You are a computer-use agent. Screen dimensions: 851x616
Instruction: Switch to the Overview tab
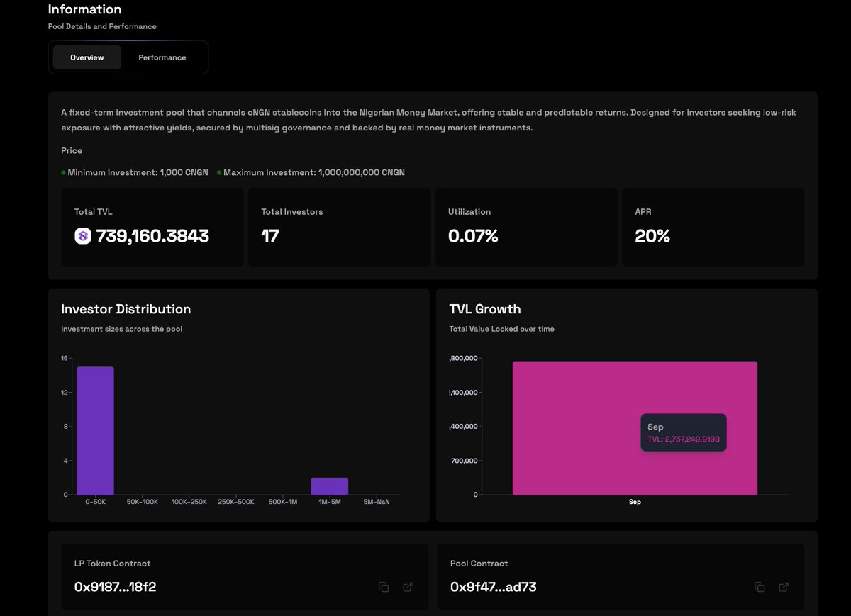87,57
